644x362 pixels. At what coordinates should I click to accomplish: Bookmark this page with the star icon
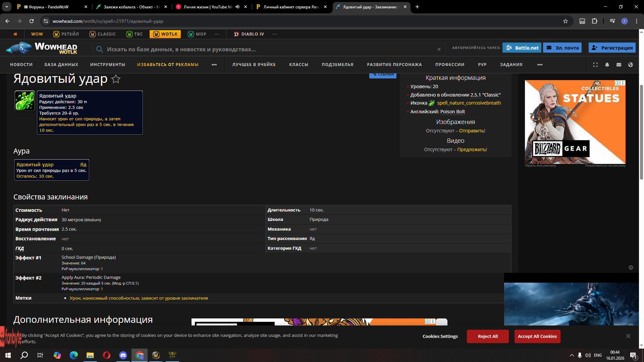(566, 21)
